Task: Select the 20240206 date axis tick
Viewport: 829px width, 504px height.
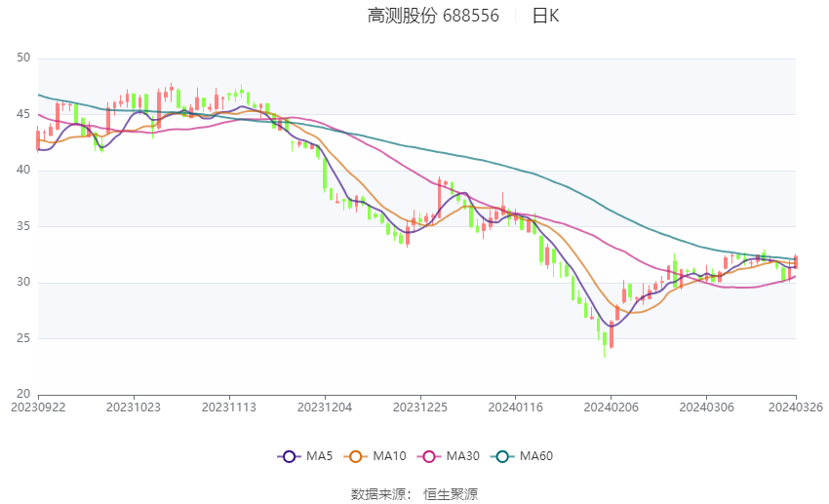Action: [x=612, y=407]
